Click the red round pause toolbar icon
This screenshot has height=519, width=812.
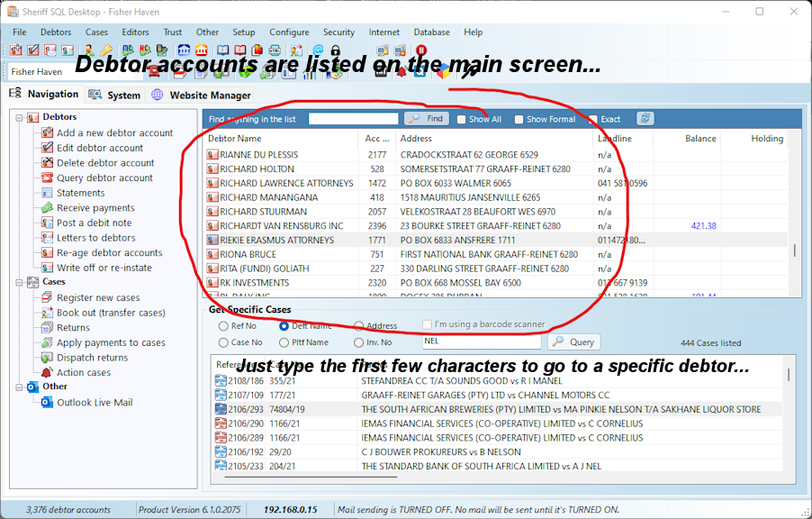[421, 50]
